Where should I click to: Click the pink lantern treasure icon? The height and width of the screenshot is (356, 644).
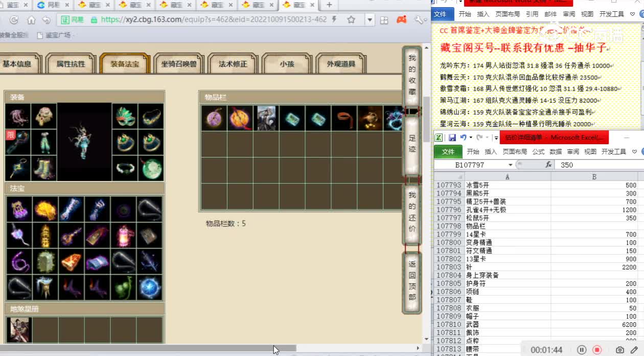[124, 235]
